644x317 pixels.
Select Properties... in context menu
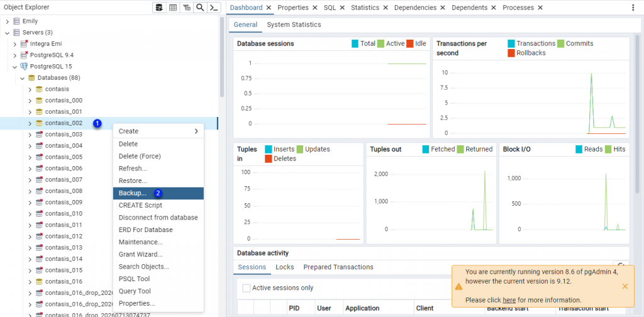pos(158,303)
